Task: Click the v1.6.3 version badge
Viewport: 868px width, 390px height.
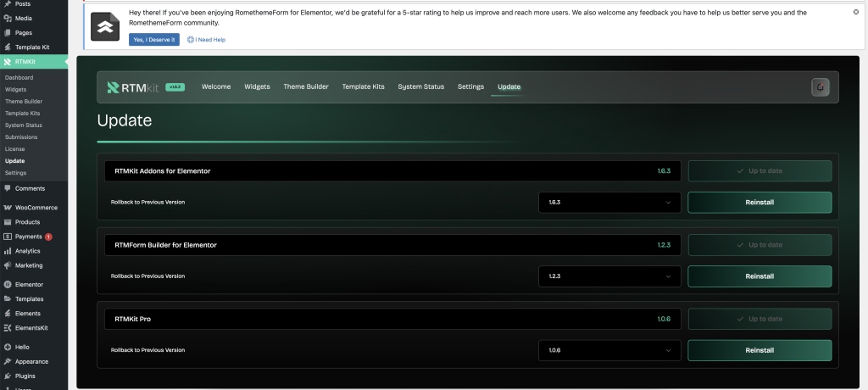Action: (175, 87)
